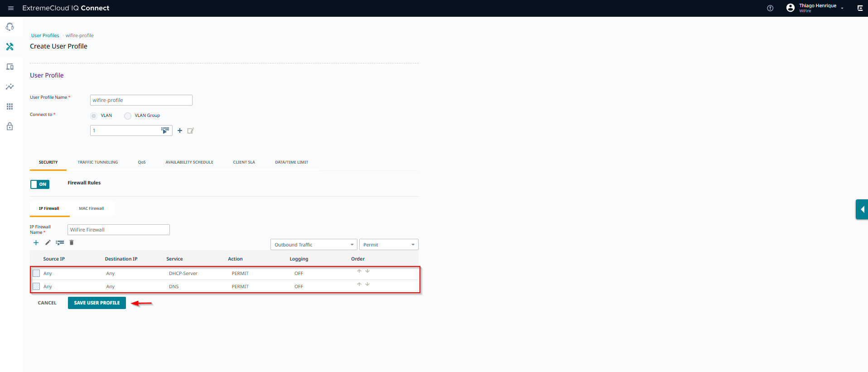Screen dimensions: 868x372
Task: Check the DNS rule checkbox
Action: coord(36,286)
